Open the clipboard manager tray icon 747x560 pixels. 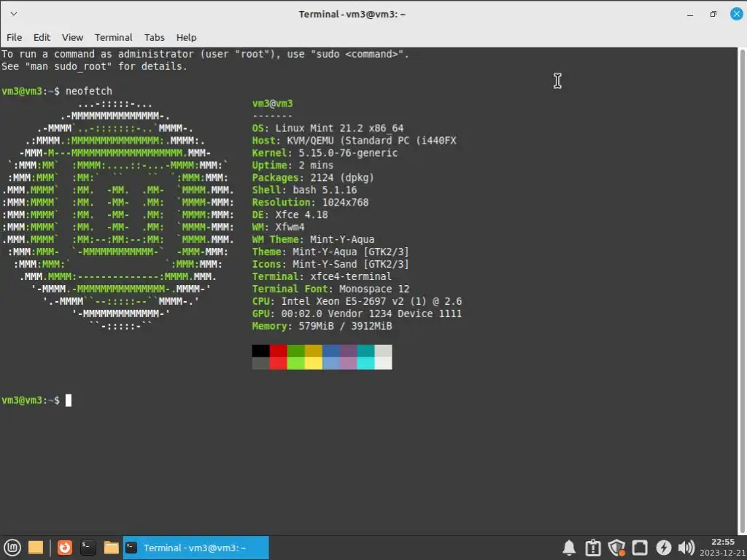[592, 548]
